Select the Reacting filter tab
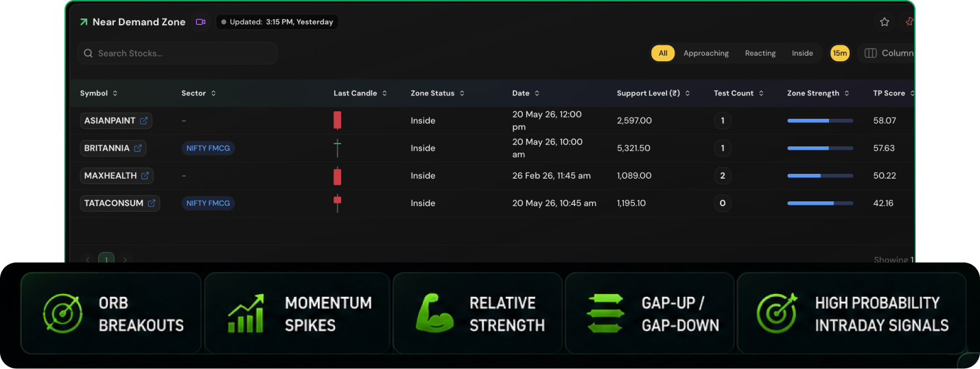 pos(760,53)
